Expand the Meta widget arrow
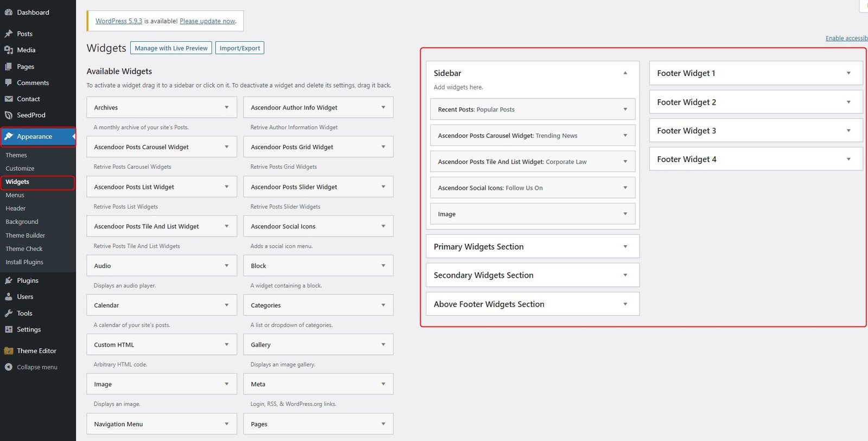Viewport: 868px width, 441px height. [383, 384]
